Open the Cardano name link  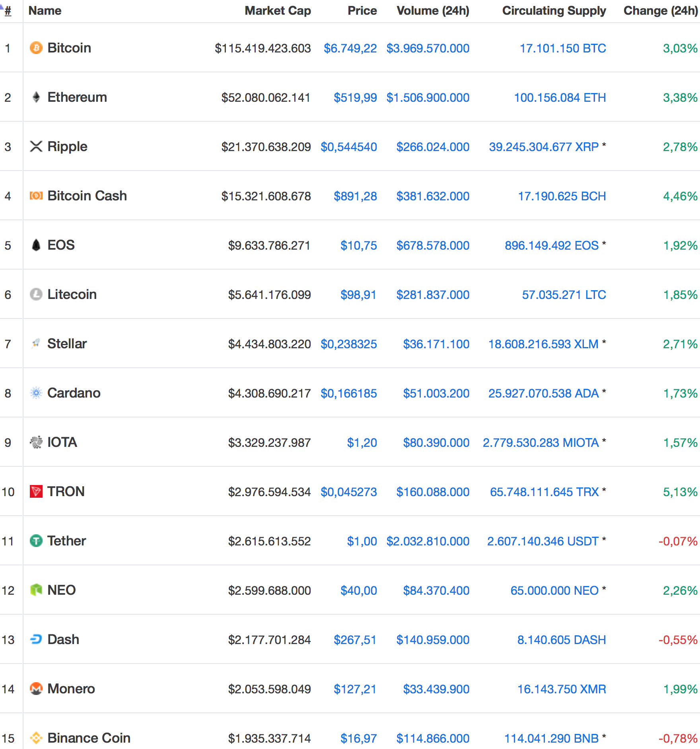[74, 393]
